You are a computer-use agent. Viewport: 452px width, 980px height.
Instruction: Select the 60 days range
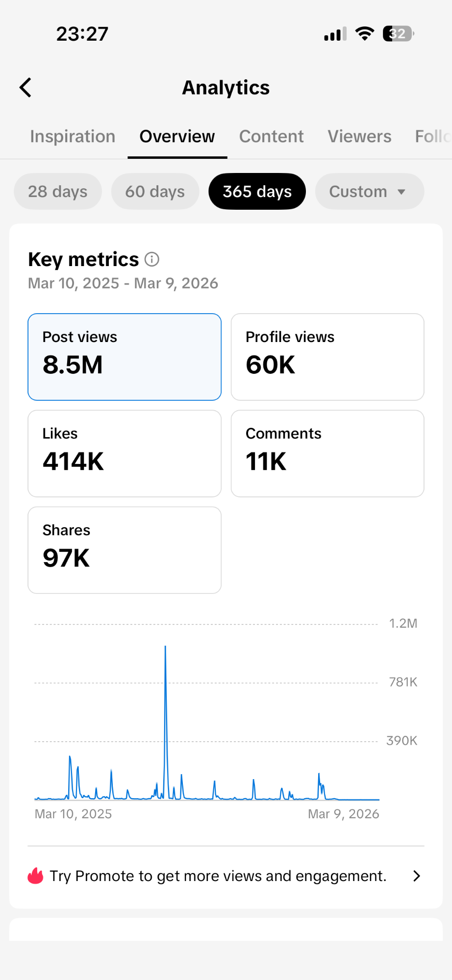click(155, 192)
